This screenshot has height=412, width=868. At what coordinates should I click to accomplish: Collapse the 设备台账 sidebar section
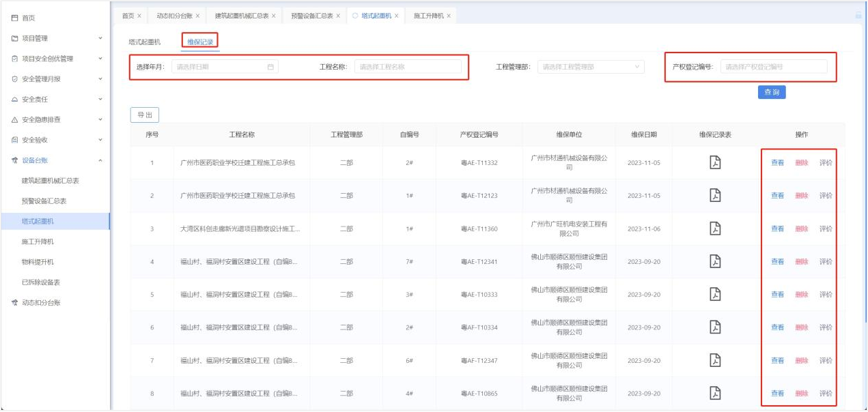pos(100,160)
